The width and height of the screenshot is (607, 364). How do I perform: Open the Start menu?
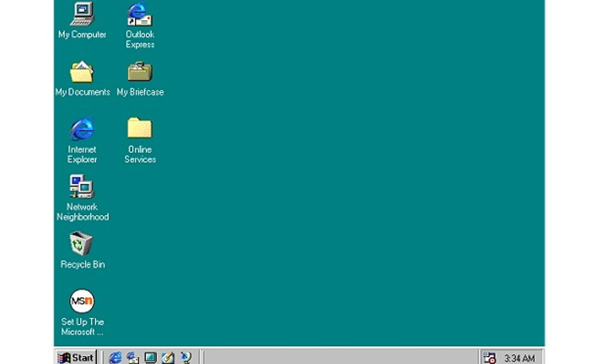click(76, 357)
